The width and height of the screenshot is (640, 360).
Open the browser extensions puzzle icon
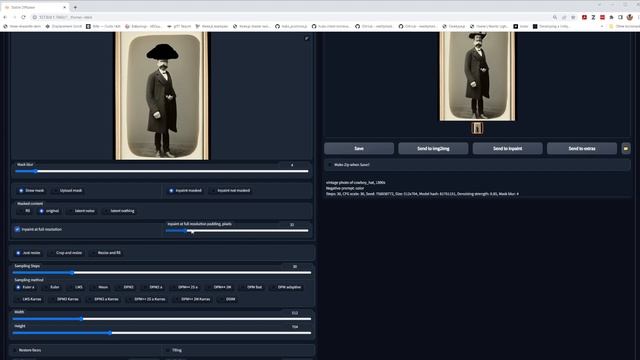[611, 17]
